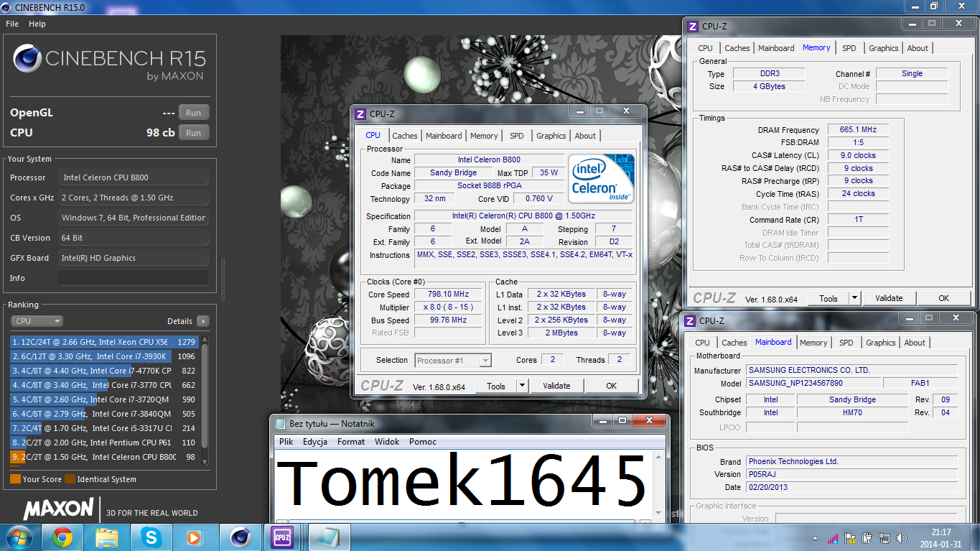
Task: Switch to Notepad via its taskbar icon
Action: [x=329, y=537]
